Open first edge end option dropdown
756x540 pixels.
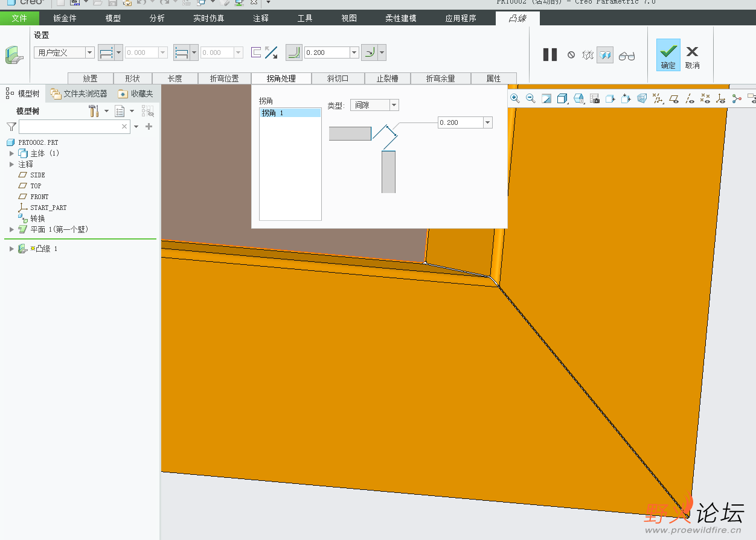(118, 52)
